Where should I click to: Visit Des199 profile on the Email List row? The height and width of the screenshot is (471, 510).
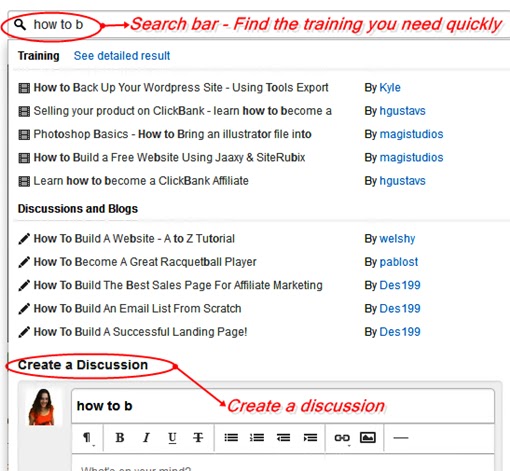pyautogui.click(x=400, y=309)
